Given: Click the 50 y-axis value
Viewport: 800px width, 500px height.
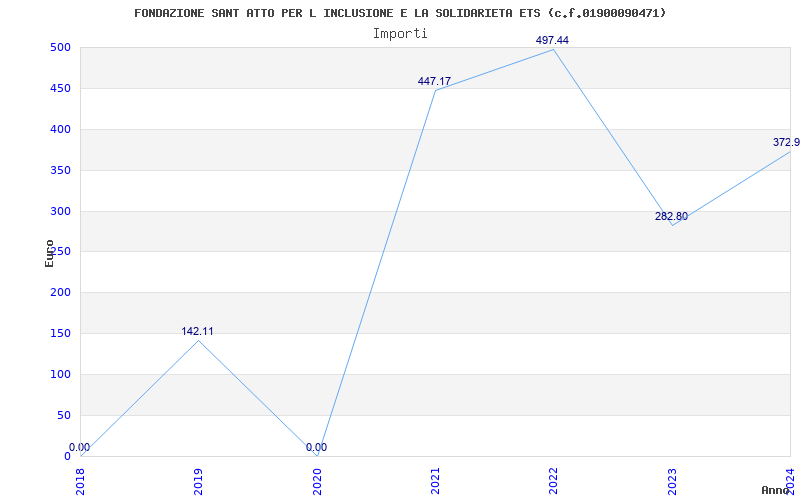Looking at the screenshot, I should pos(64,415).
